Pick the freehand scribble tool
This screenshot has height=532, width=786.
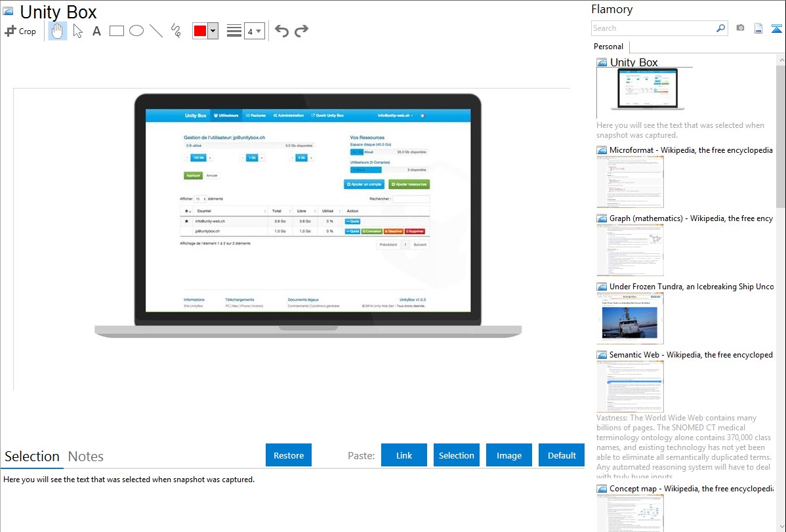(176, 31)
